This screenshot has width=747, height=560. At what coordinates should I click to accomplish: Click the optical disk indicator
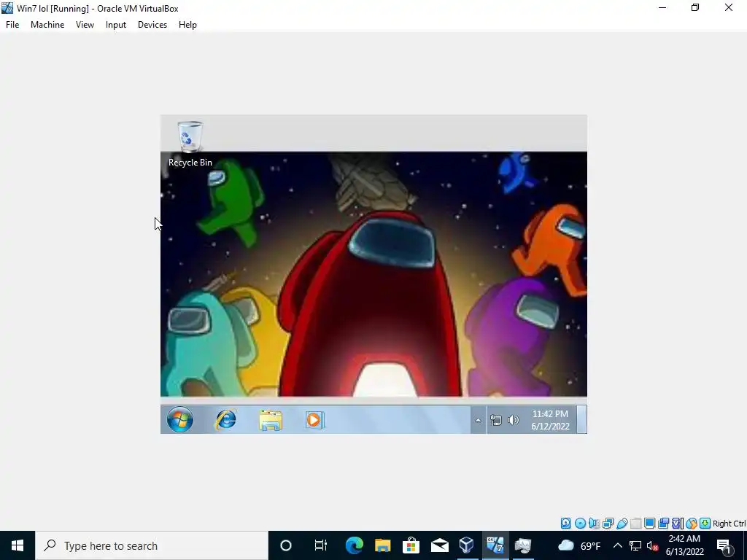click(x=580, y=524)
